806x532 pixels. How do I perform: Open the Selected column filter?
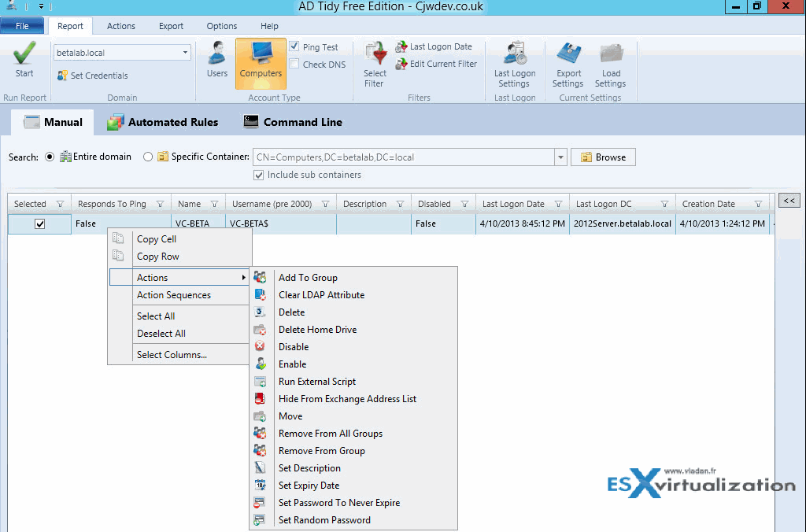point(60,204)
